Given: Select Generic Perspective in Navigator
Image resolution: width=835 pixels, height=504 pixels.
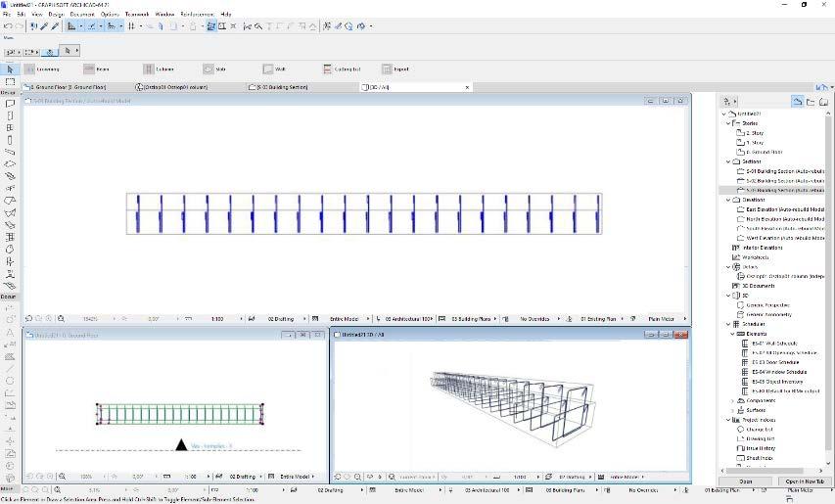Looking at the screenshot, I should point(764,305).
